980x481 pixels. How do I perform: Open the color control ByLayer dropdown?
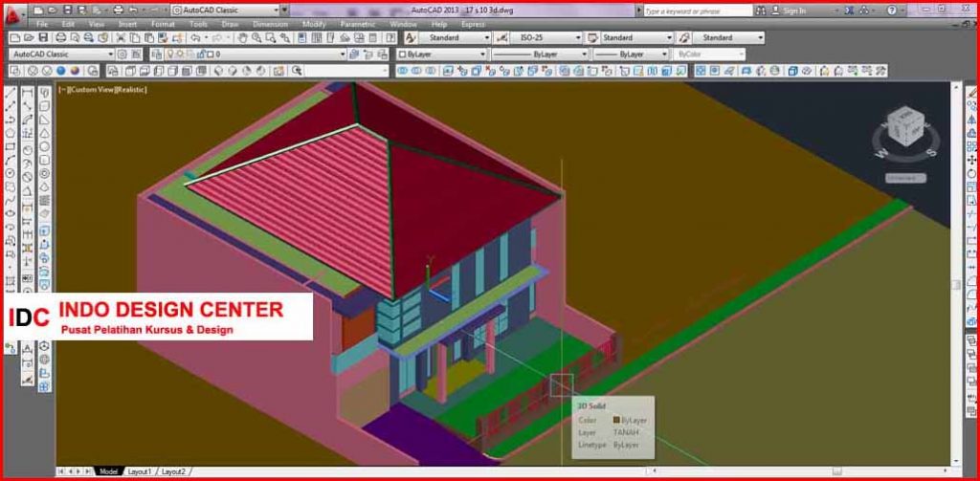tap(482, 55)
